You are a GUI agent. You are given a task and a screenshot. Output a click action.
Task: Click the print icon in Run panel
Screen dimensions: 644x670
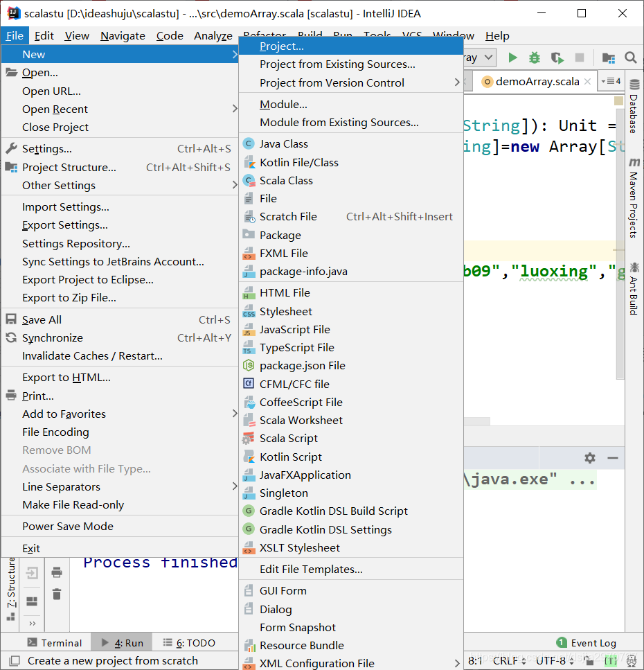click(57, 572)
